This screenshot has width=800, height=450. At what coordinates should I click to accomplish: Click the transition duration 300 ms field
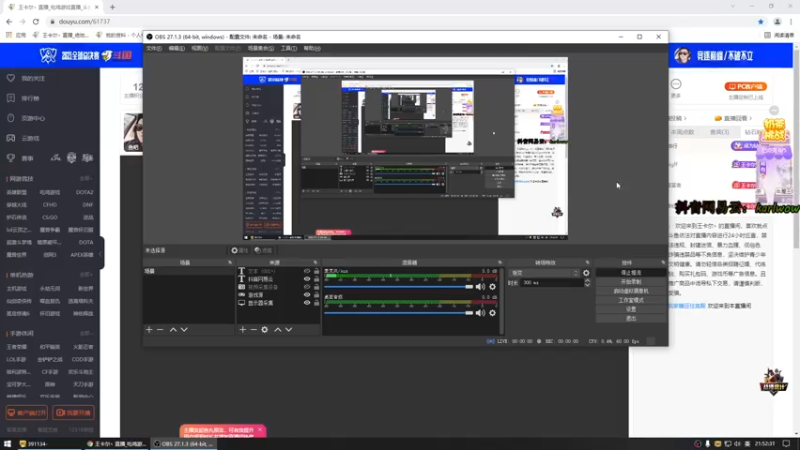[551, 283]
